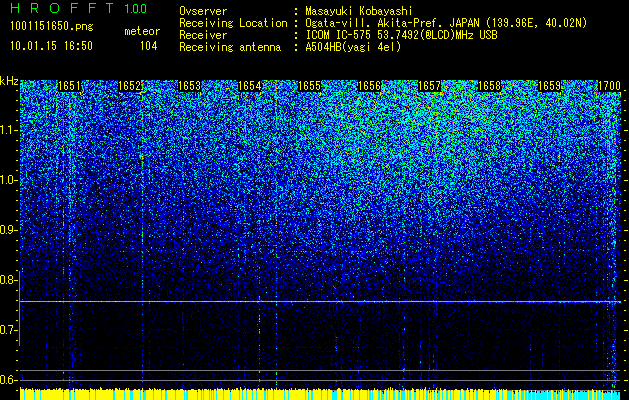The width and height of the screenshot is (629, 400).
Task: Click the A504HB(yagi 4el) antenna value
Action: pos(353,47)
